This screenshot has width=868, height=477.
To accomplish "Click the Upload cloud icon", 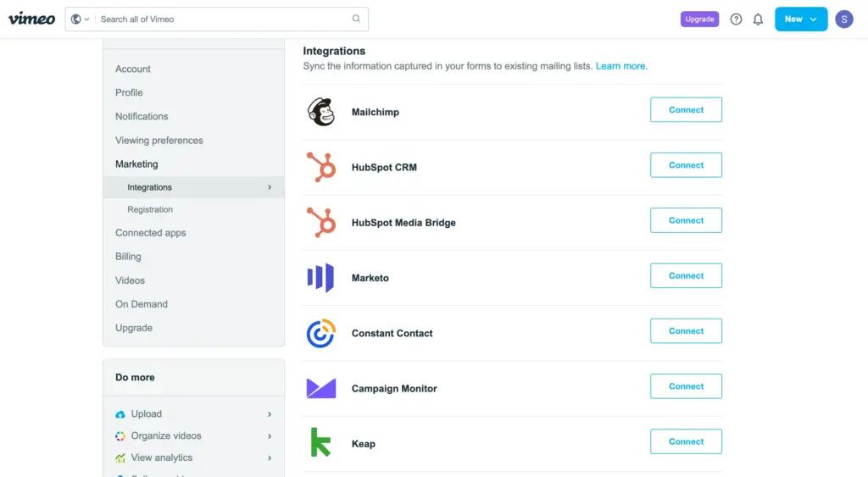I will point(120,414).
